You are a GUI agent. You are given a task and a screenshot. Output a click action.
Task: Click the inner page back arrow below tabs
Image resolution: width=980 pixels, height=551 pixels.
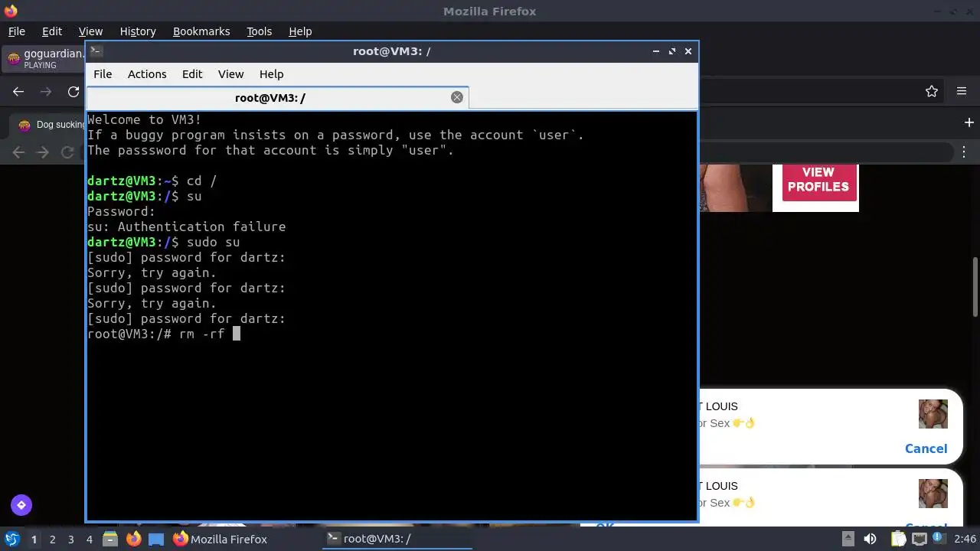click(x=18, y=152)
